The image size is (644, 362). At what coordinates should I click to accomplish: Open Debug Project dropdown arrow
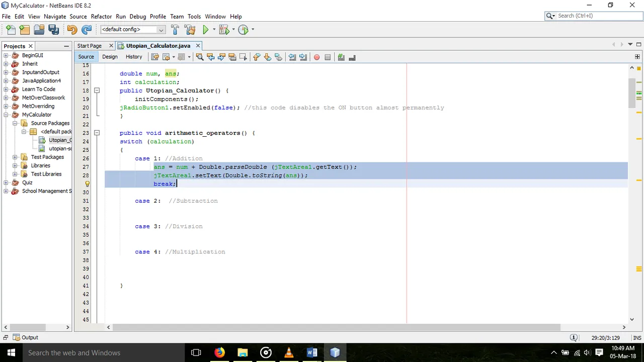tap(233, 30)
